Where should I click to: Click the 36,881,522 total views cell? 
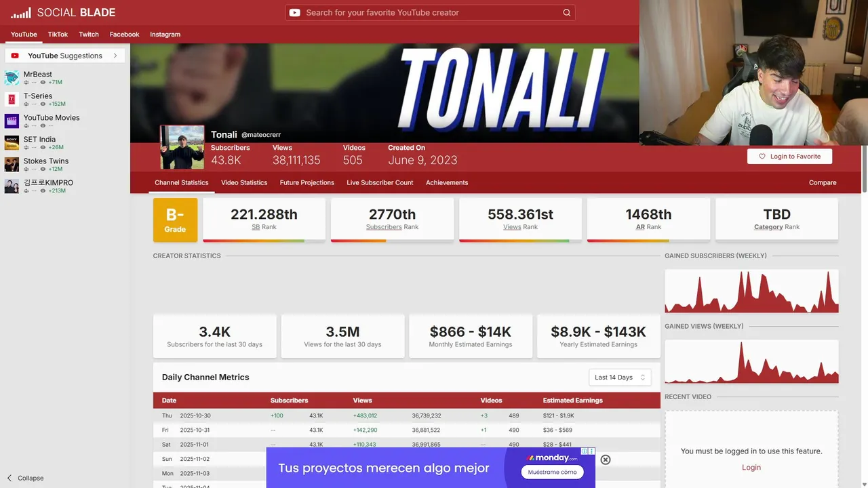427,430
